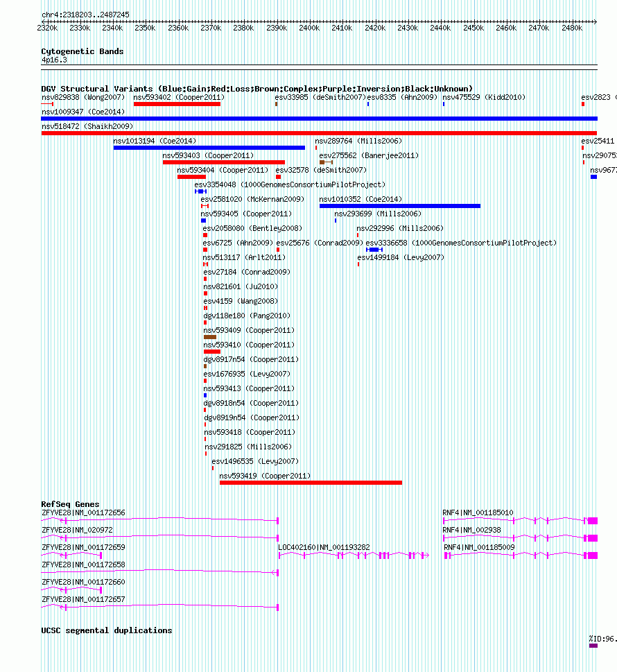
Task: Open esv27184 (Conrad2009) label
Action: (247, 272)
